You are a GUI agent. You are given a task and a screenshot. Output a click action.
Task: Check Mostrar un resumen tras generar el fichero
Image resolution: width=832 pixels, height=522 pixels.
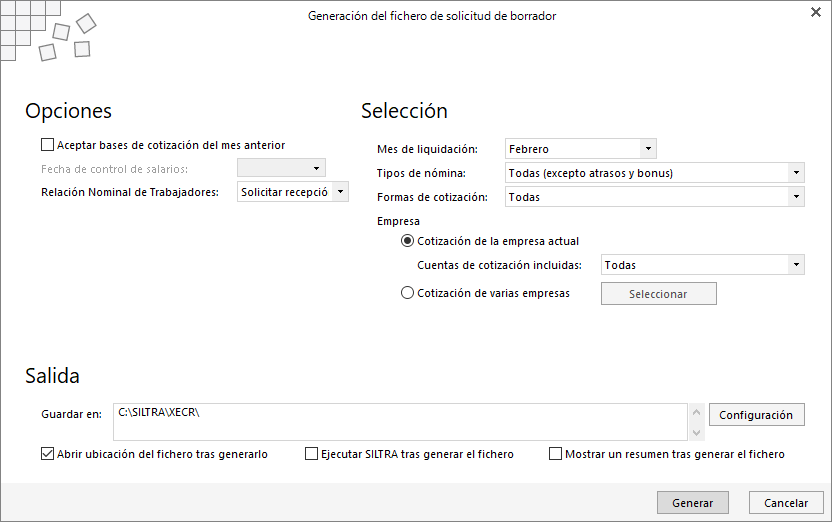coord(555,454)
